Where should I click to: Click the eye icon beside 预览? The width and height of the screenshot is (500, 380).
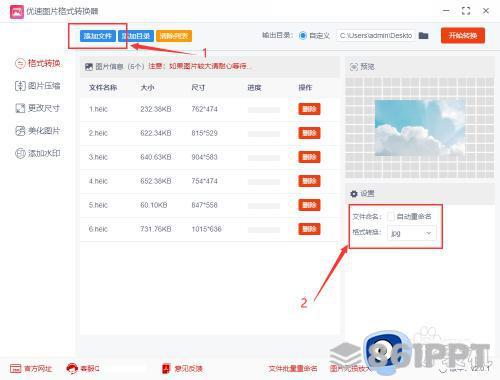click(354, 67)
